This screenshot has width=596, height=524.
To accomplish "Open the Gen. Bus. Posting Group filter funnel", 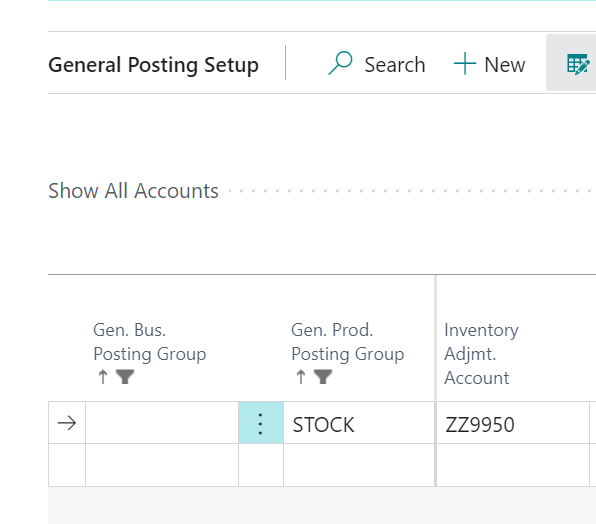I will point(125,377).
